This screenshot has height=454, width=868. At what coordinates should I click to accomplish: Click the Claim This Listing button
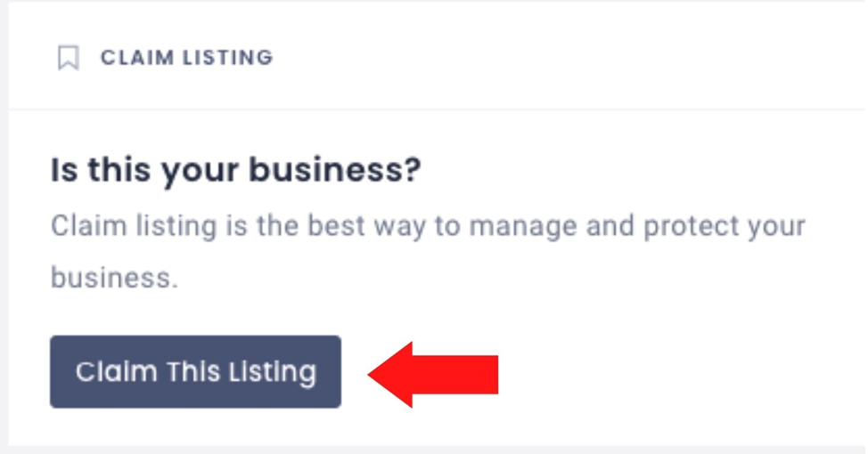coord(195,371)
